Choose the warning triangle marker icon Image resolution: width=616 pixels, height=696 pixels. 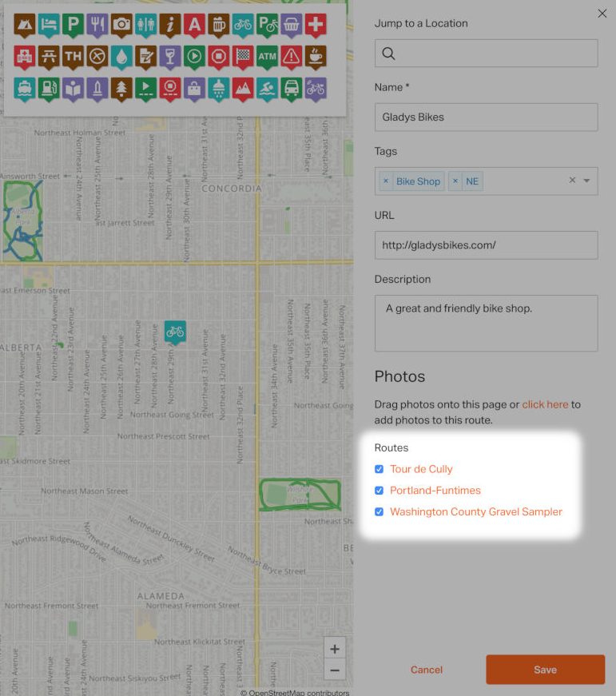[291, 57]
